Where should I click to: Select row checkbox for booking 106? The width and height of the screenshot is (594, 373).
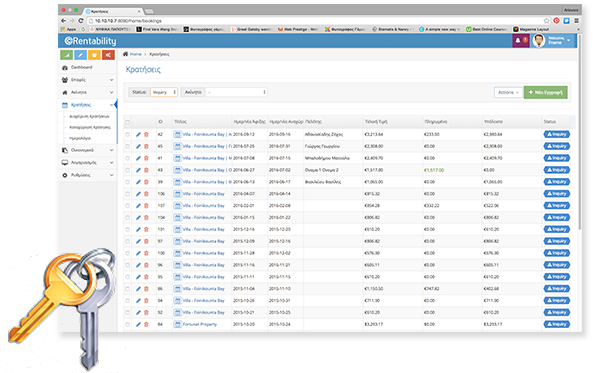(128, 194)
